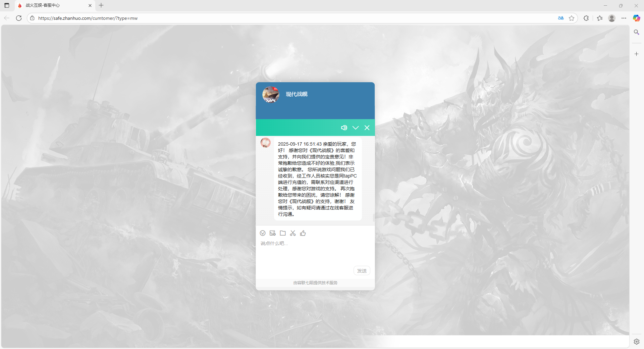Click the 由容联七陌提供技术服务 footer text
The width and height of the screenshot is (644, 349).
point(315,283)
